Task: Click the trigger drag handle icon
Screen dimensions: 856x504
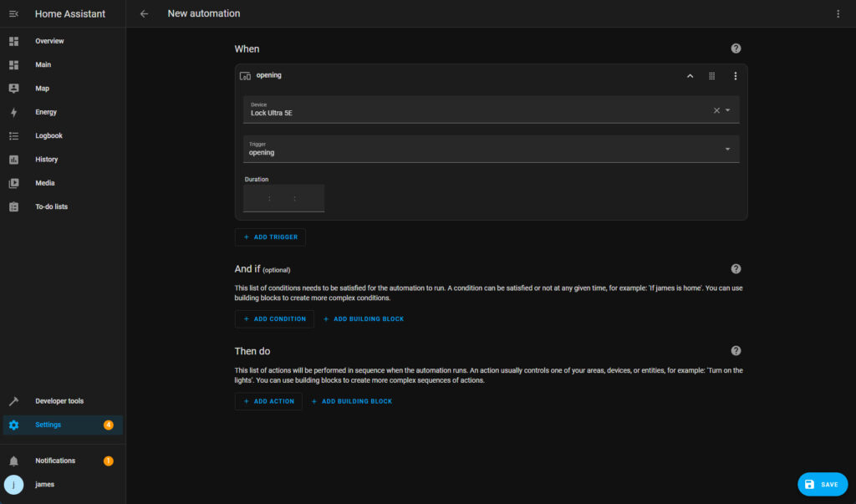Action: tap(712, 76)
